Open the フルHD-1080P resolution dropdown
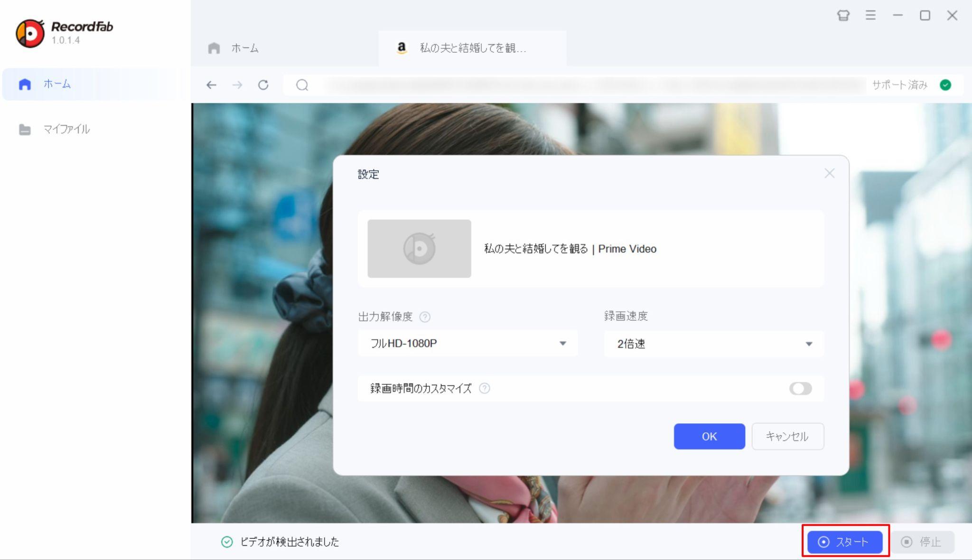 (x=468, y=343)
